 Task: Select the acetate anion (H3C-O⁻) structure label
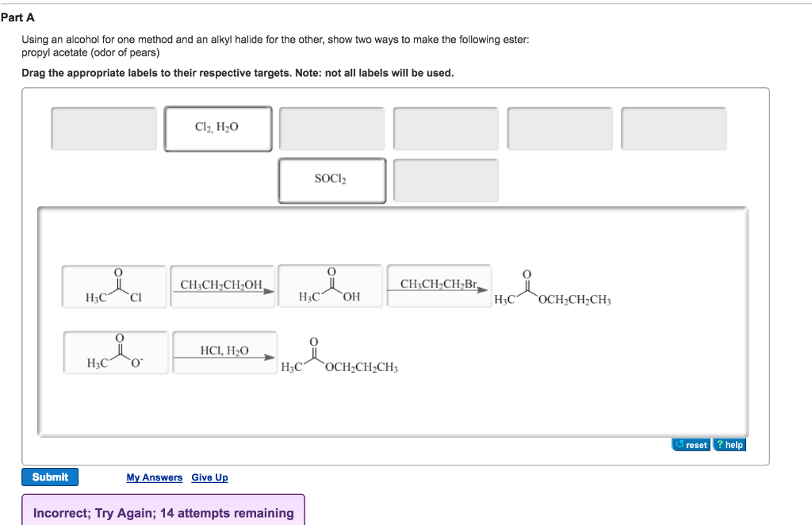click(x=114, y=351)
